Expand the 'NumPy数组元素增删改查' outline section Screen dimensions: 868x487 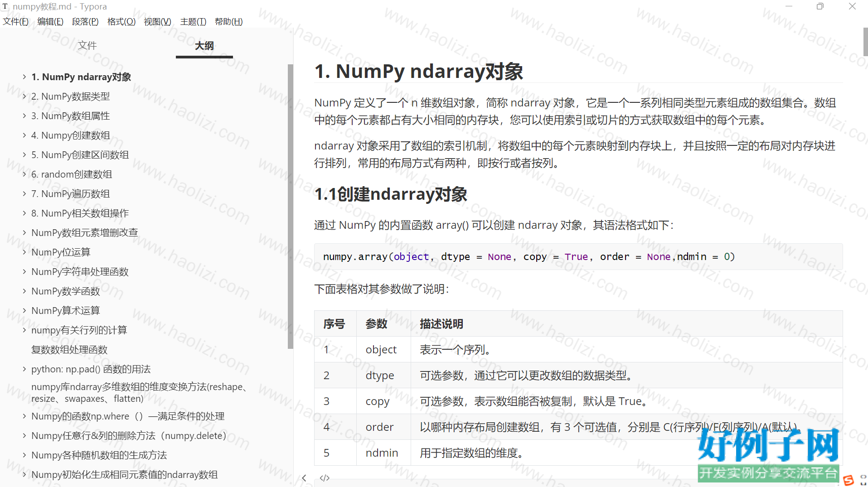[24, 233]
